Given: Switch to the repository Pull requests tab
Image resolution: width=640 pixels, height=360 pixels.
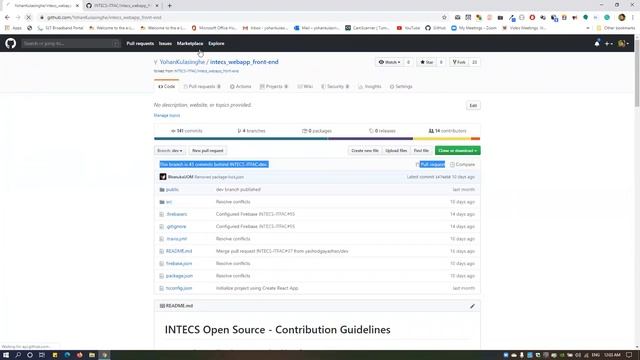Looking at the screenshot, I should click(202, 87).
